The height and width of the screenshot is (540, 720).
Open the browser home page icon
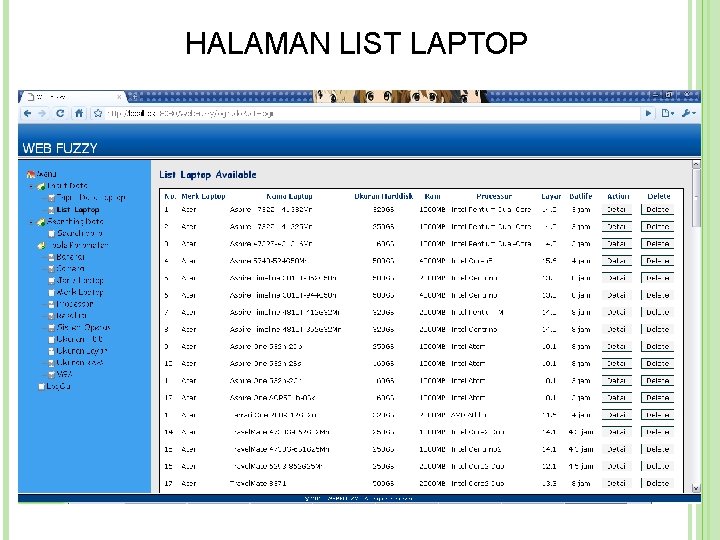(x=79, y=113)
